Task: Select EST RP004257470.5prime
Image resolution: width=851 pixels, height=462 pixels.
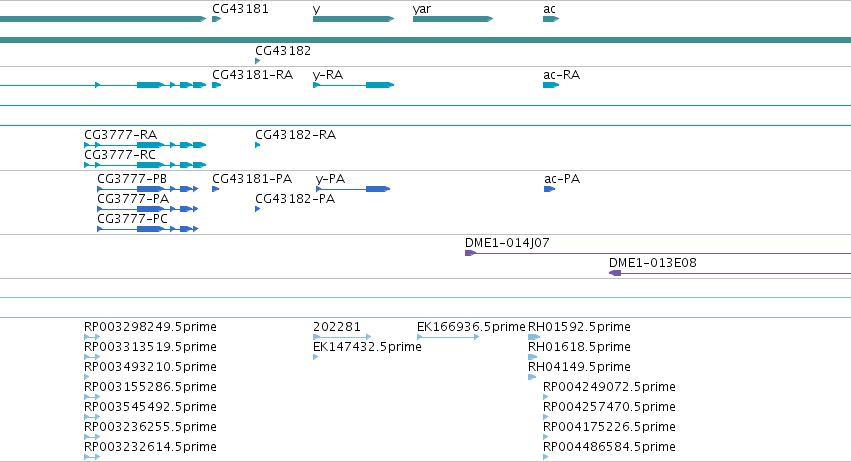Action: 609,407
